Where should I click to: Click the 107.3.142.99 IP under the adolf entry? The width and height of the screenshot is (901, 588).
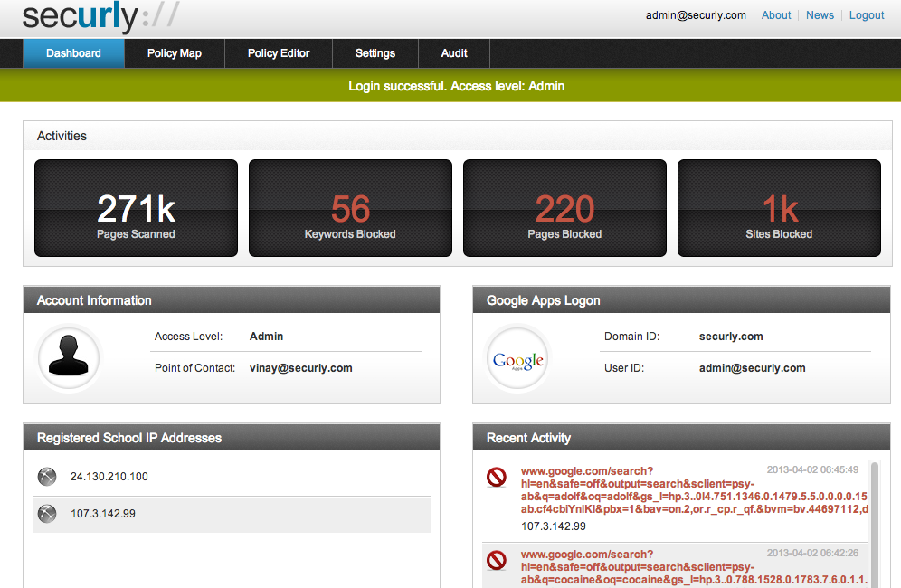(x=554, y=526)
